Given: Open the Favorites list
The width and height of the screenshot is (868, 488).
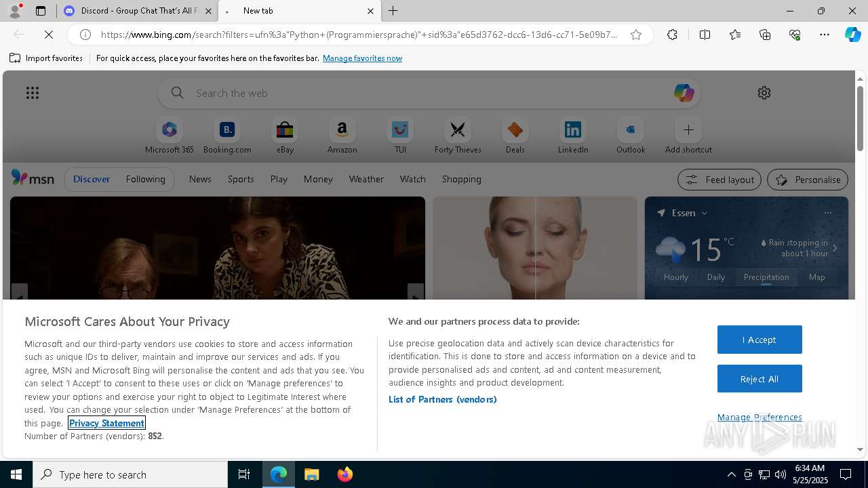Looking at the screenshot, I should click(735, 35).
